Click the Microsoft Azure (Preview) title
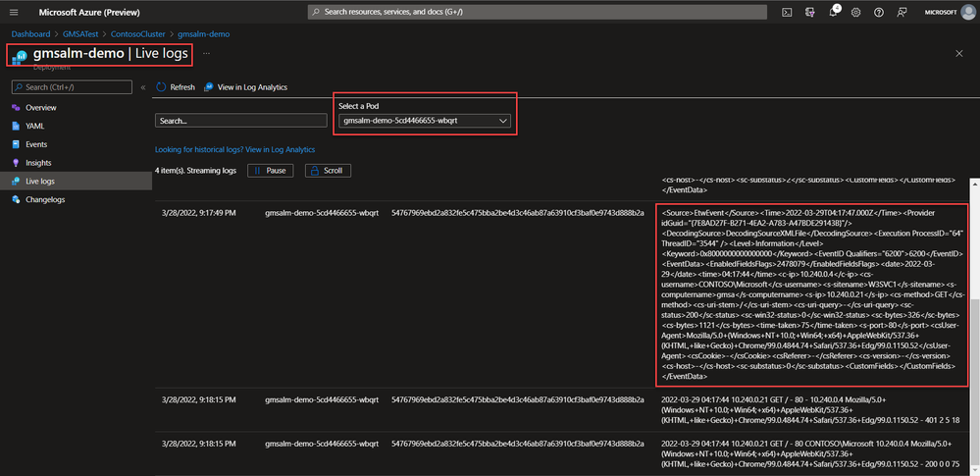This screenshot has width=980, height=476. (x=89, y=13)
